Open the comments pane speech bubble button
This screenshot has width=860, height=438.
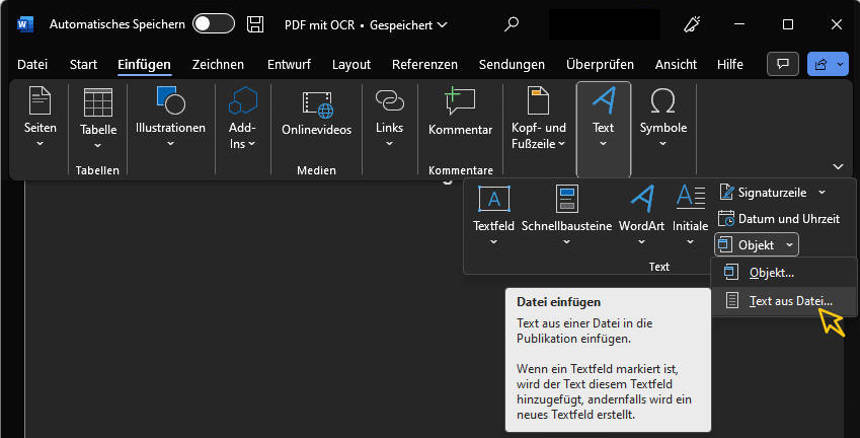782,65
